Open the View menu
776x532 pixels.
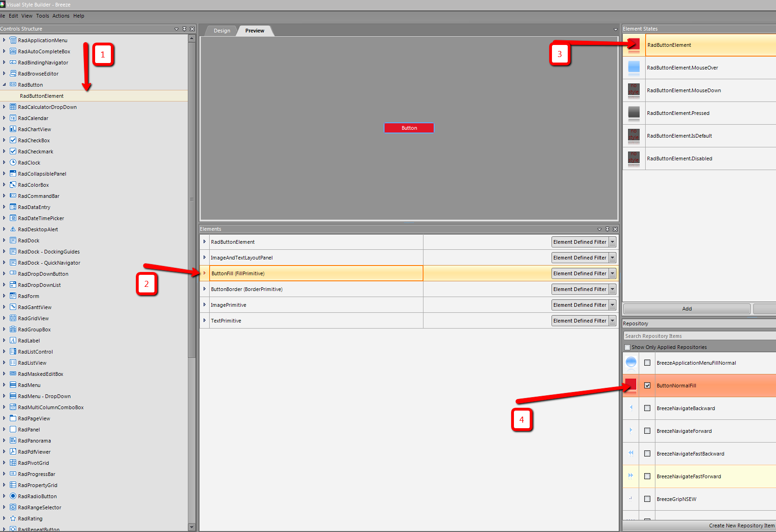coord(27,16)
